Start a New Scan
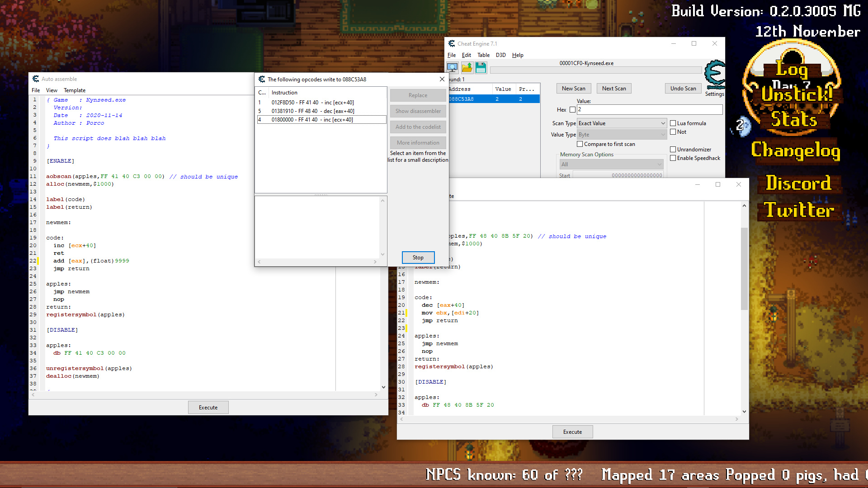The image size is (868, 488). pyautogui.click(x=573, y=88)
